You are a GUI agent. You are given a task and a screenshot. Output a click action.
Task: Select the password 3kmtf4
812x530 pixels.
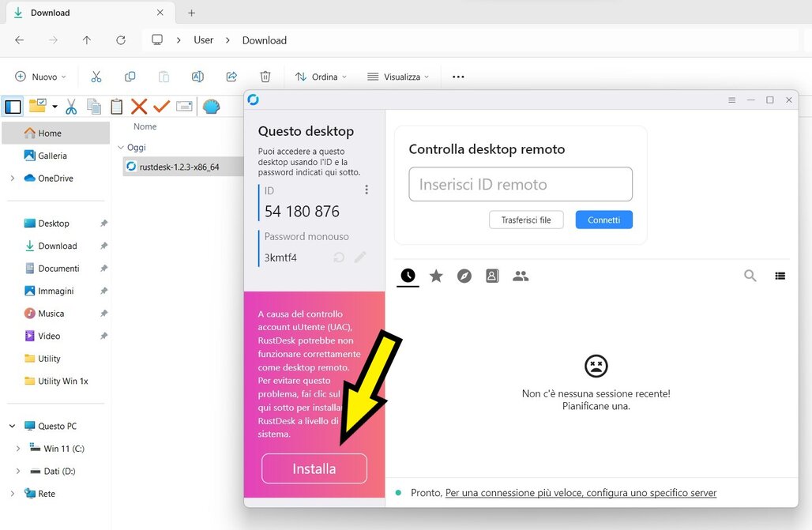[280, 257]
